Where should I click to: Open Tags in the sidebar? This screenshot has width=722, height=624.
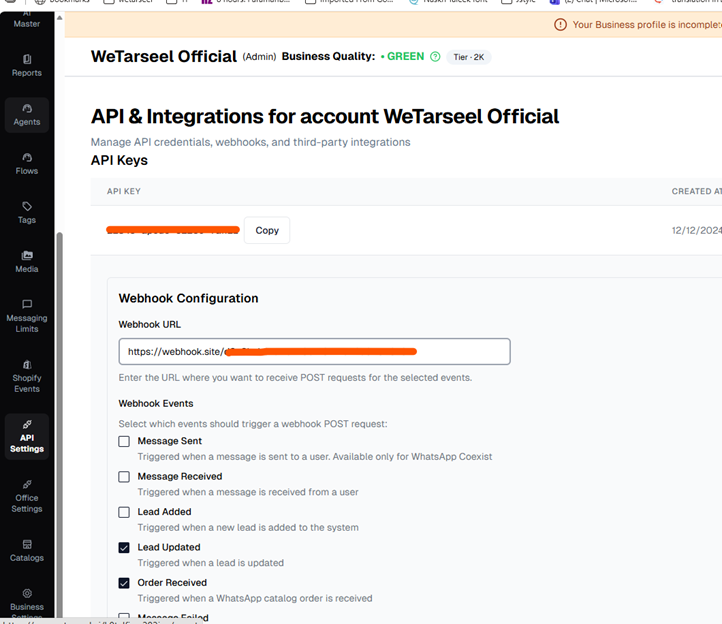(x=27, y=213)
